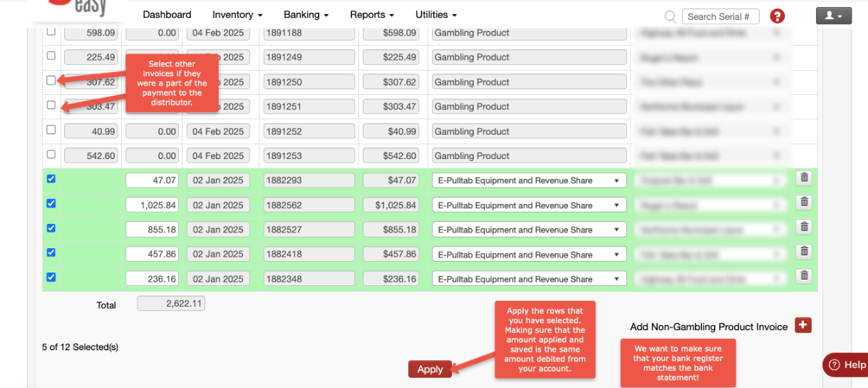Click the Apply button
The height and width of the screenshot is (388, 868).
[430, 369]
